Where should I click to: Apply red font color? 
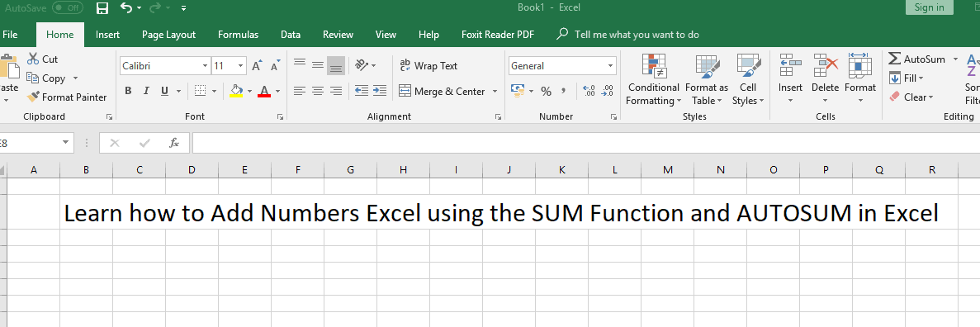click(263, 91)
